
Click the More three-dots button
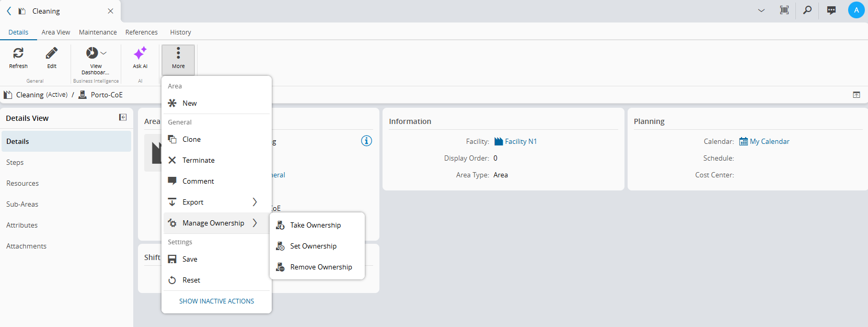(178, 59)
